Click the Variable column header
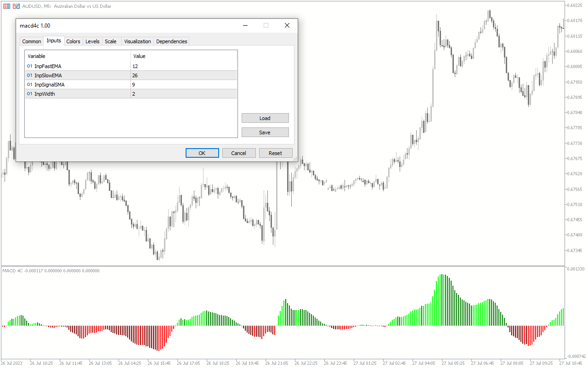 (x=78, y=56)
